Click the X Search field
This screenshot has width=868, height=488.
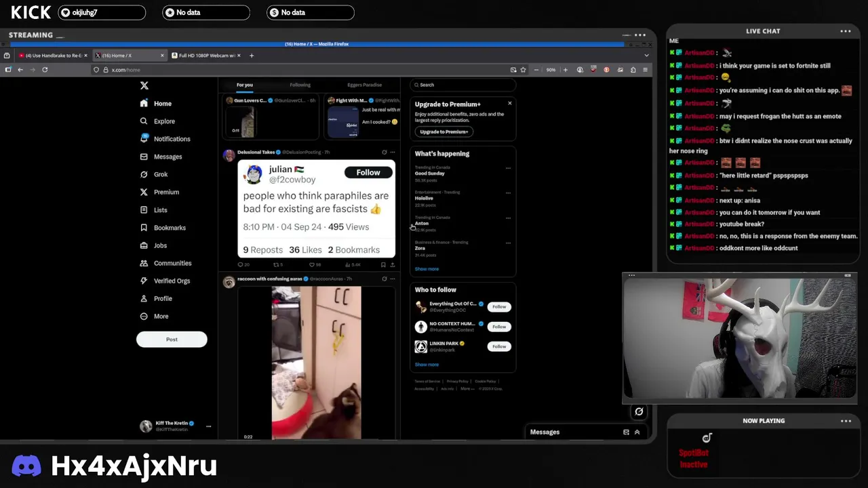(463, 85)
